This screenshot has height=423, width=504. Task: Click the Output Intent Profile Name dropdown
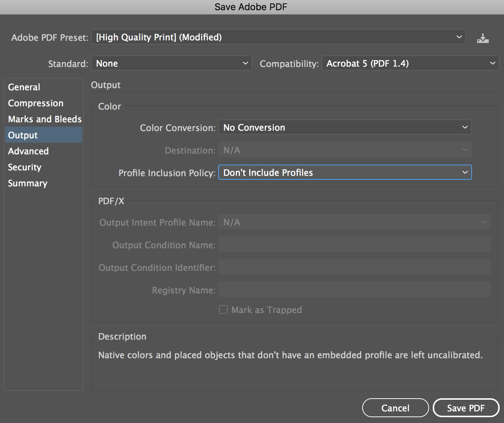coord(355,222)
